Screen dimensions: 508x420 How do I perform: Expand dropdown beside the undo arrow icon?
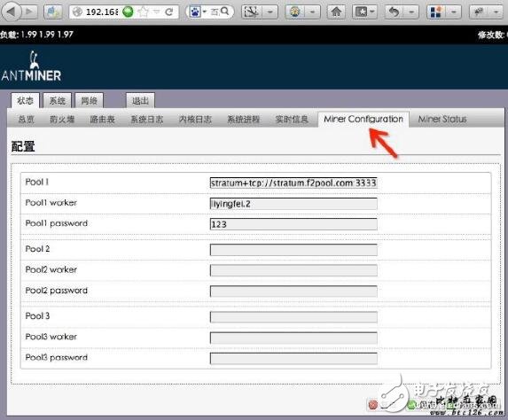pos(411,12)
